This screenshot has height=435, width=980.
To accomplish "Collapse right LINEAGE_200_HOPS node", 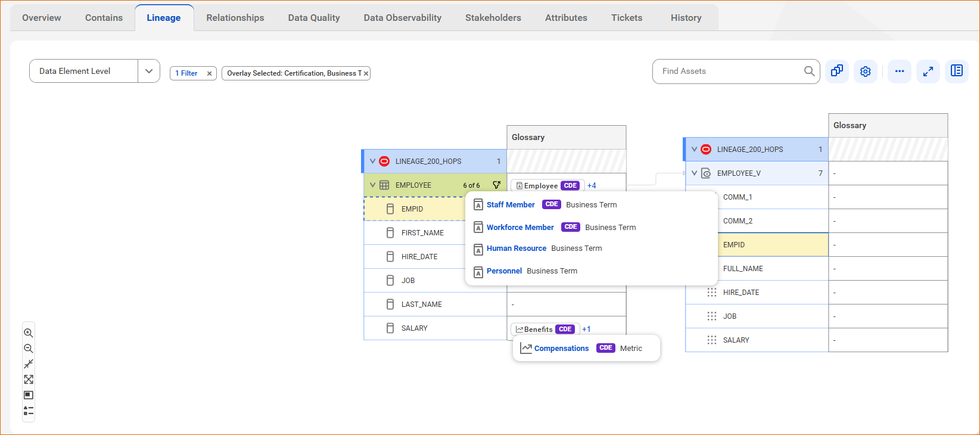I will [x=694, y=149].
